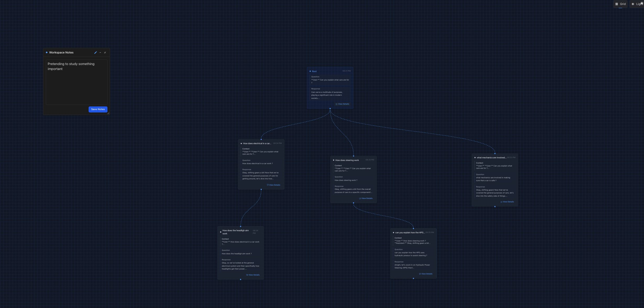Click the bottom connector dot of Root node
This screenshot has width=644, height=308.
[330, 109]
